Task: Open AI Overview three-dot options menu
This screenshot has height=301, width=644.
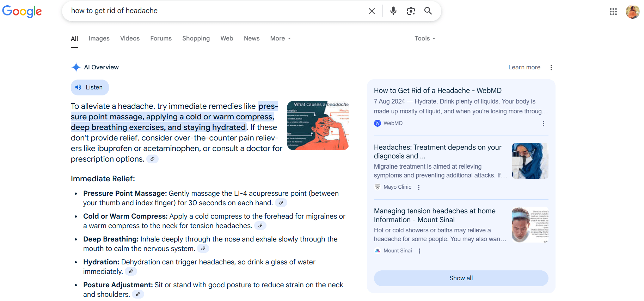Action: click(x=551, y=68)
